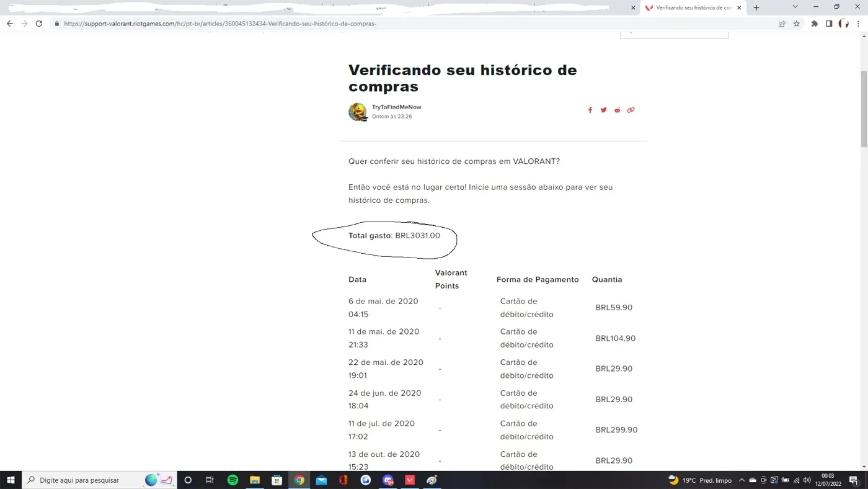Select the BRL299.90 amount
868x489 pixels.
point(616,429)
